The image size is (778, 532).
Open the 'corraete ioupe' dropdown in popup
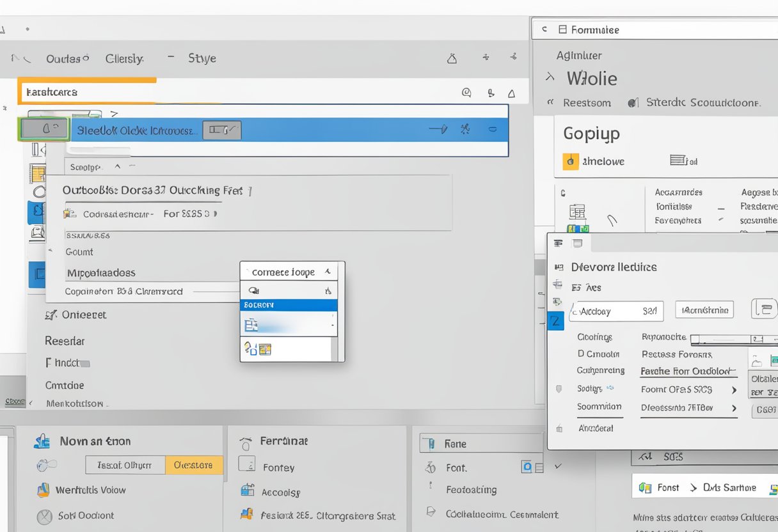[289, 271]
